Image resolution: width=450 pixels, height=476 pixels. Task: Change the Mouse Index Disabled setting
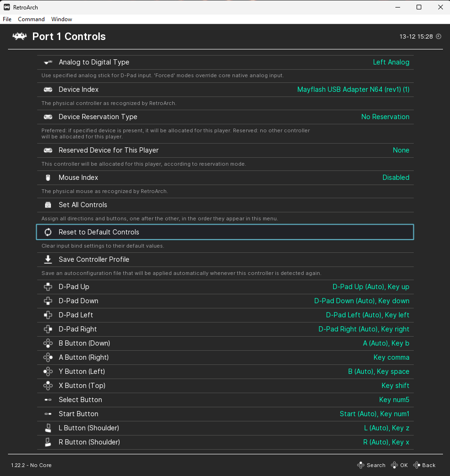pyautogui.click(x=395, y=177)
